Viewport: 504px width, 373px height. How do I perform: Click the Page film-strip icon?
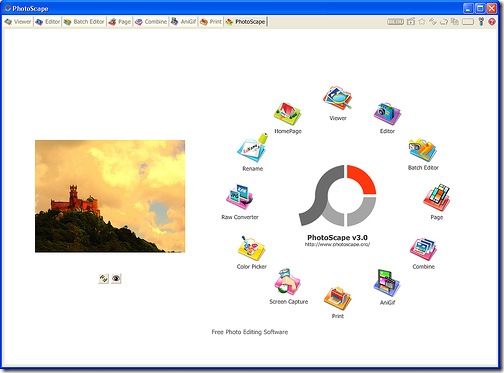(x=437, y=197)
